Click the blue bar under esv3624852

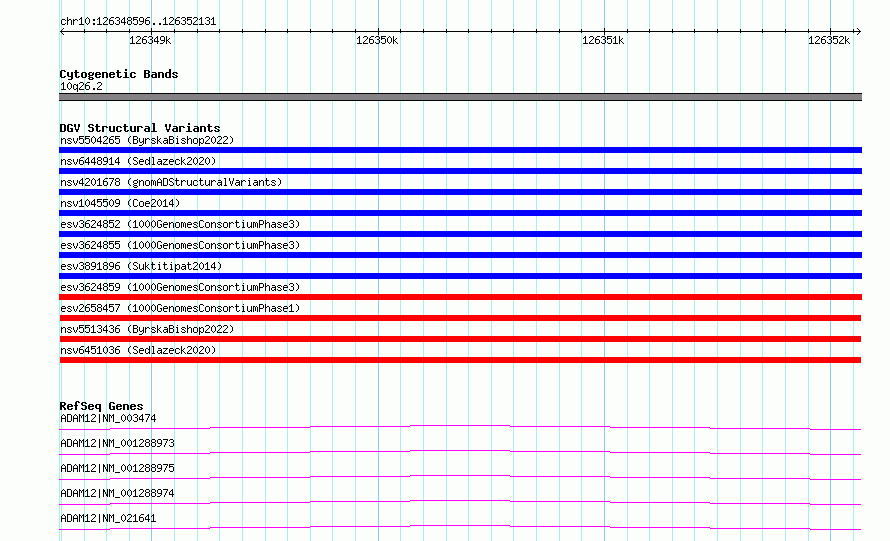pyautogui.click(x=460, y=234)
